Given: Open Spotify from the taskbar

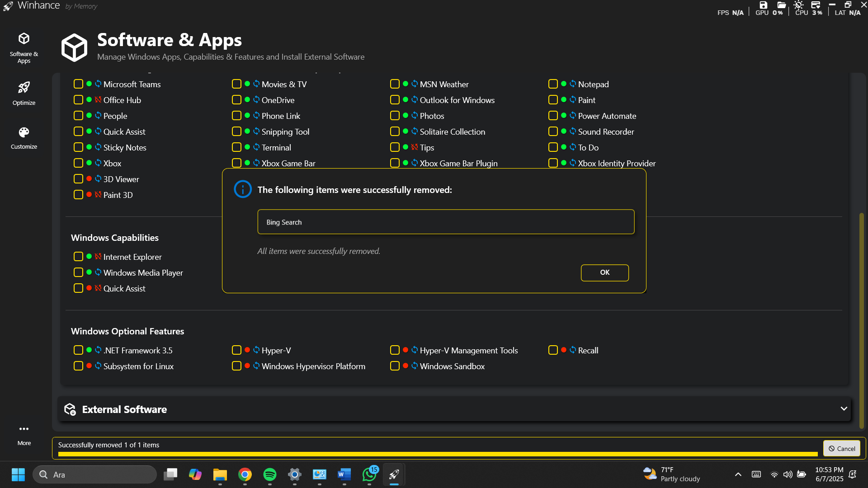Looking at the screenshot, I should tap(270, 474).
